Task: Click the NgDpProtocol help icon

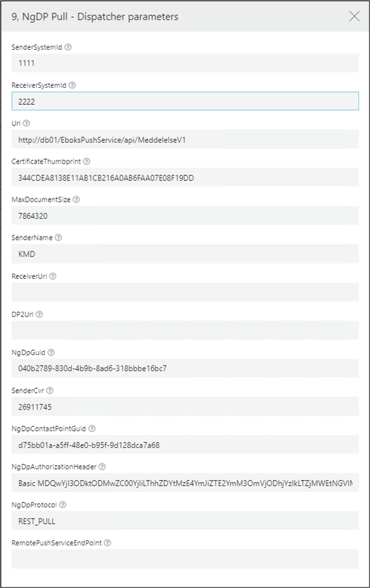Action: 63,505
